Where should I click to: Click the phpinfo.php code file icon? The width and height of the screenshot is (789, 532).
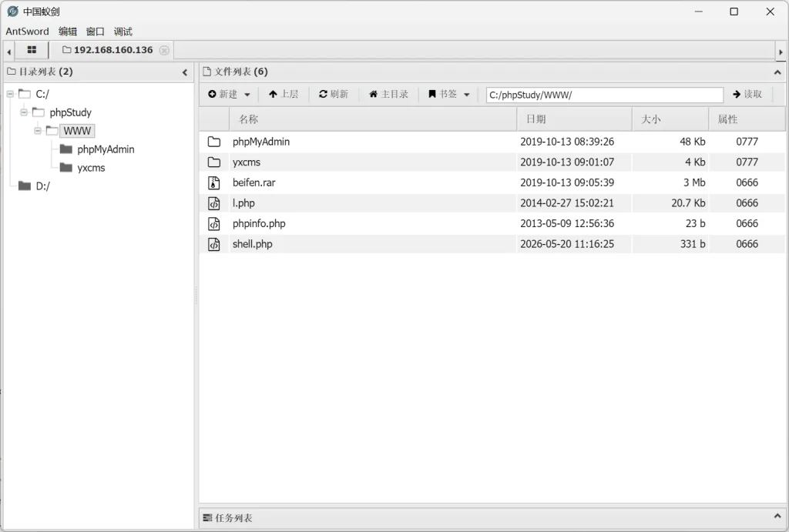pyautogui.click(x=214, y=224)
